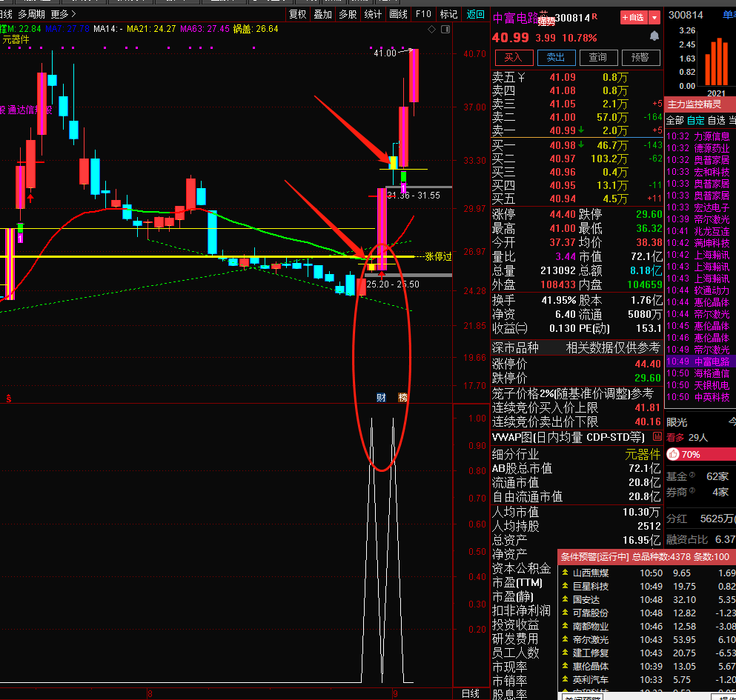The width and height of the screenshot is (736, 700).
Task: Click the 买入 buy button
Action: (x=514, y=58)
